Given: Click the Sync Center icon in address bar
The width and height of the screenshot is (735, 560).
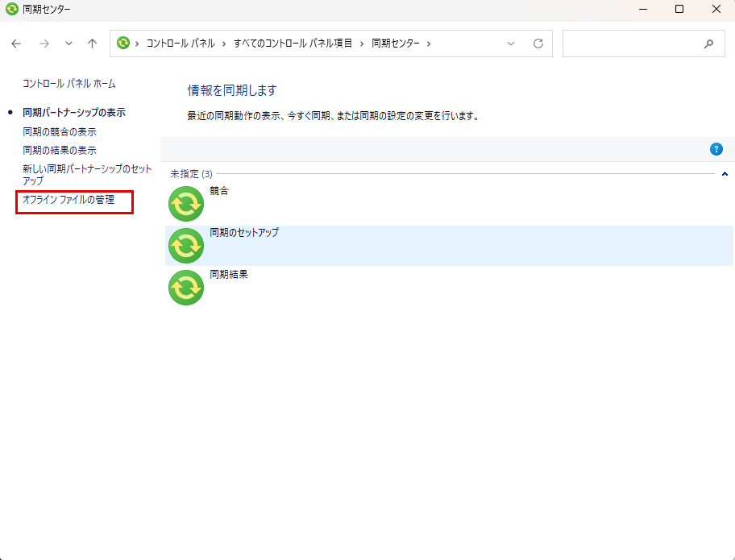Looking at the screenshot, I should 123,44.
